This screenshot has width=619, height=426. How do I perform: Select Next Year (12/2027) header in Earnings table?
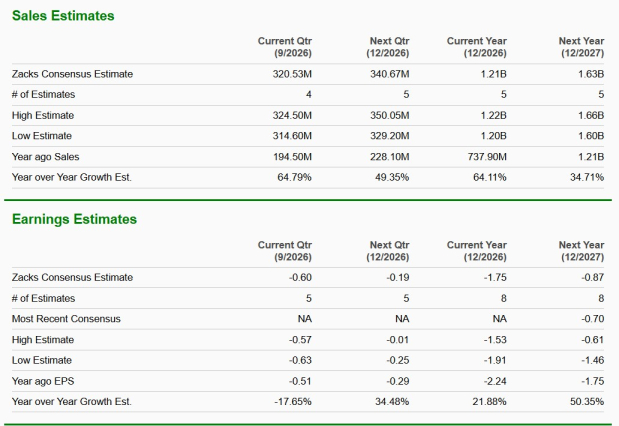pos(581,251)
